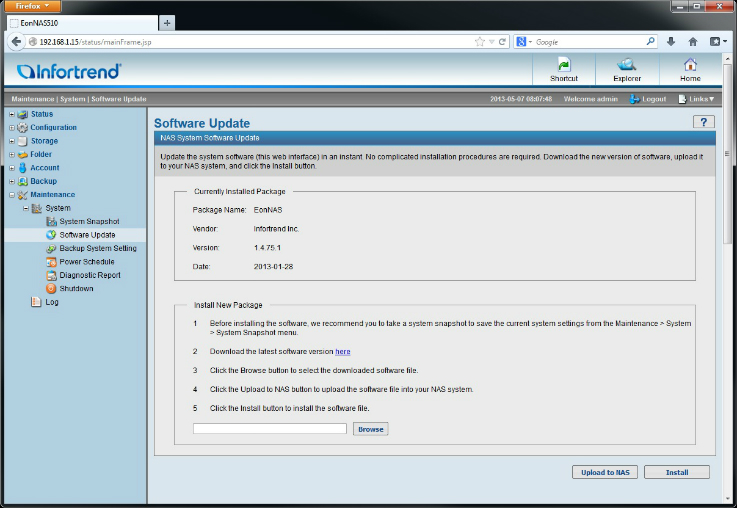Click the Upload to NAS button
737x508 pixels.
(605, 472)
